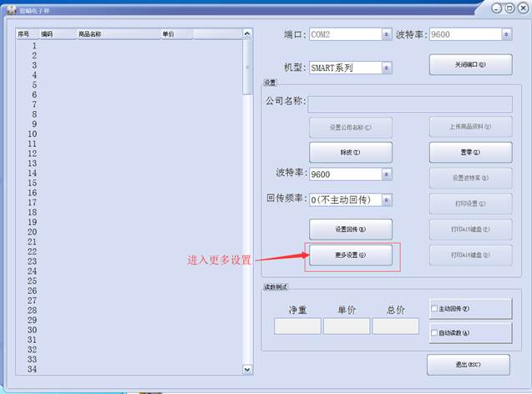Enable the 主动回传 checkbox
The height and width of the screenshot is (394, 532).
point(434,309)
